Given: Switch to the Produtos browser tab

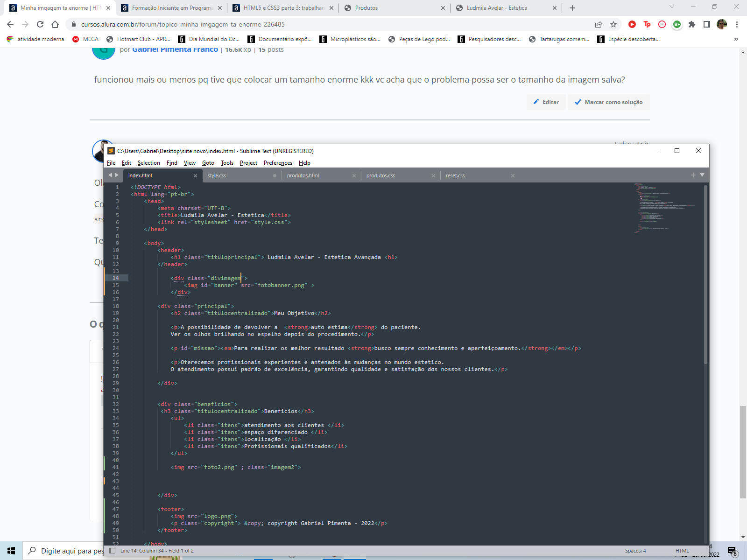Looking at the screenshot, I should (395, 8).
